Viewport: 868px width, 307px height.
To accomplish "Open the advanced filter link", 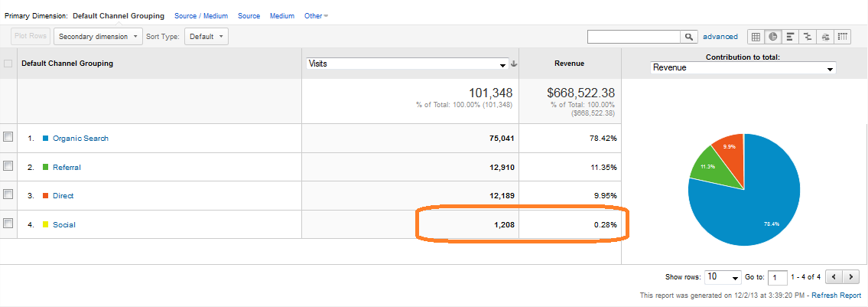I will pyautogui.click(x=720, y=37).
